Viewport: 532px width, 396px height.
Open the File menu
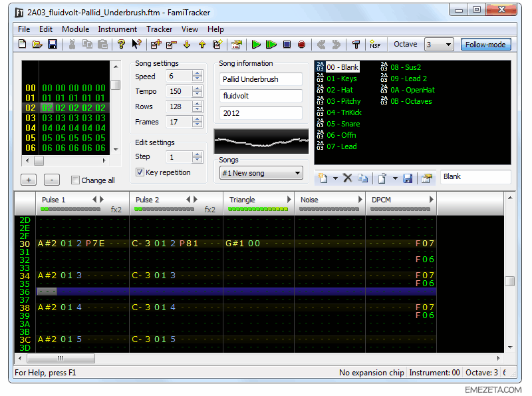click(24, 29)
